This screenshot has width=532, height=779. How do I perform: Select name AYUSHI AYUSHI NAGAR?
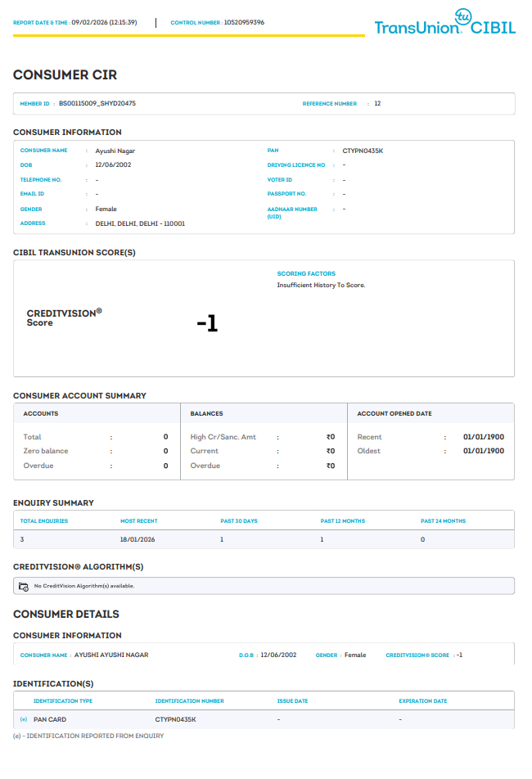(x=111, y=655)
